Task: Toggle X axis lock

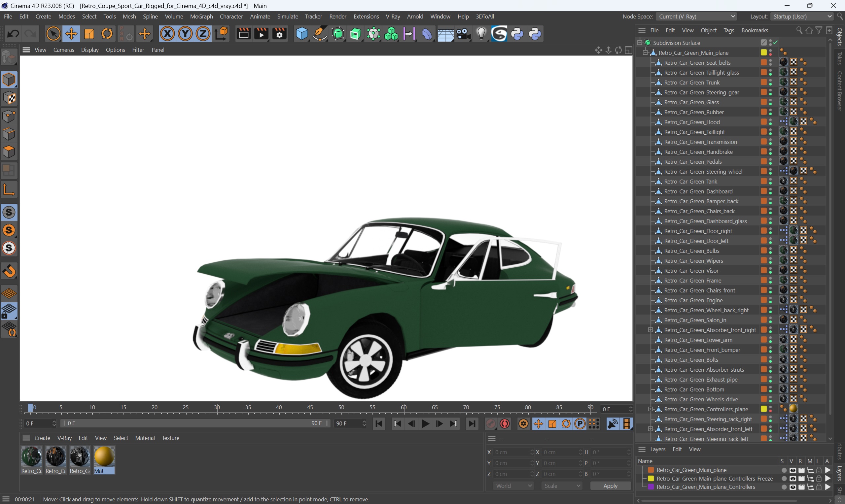Action: pyautogui.click(x=167, y=34)
